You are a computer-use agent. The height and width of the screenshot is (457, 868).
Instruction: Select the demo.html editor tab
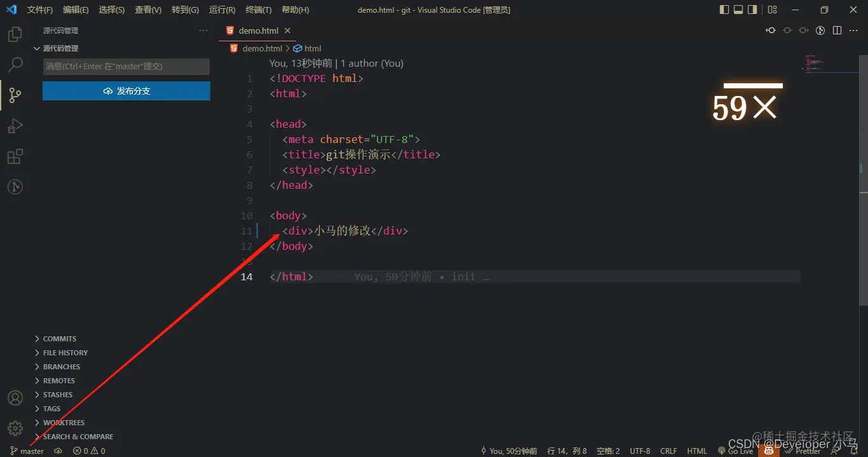(259, 31)
